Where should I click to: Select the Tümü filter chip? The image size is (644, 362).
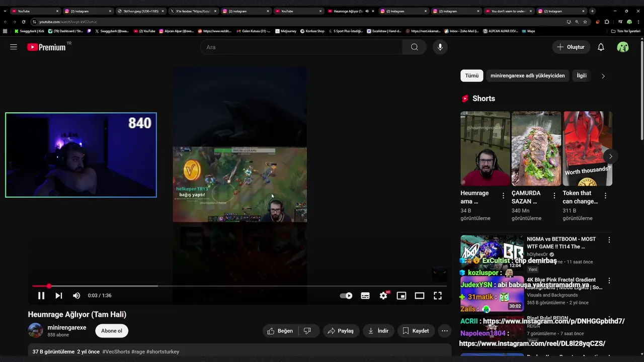[472, 75]
